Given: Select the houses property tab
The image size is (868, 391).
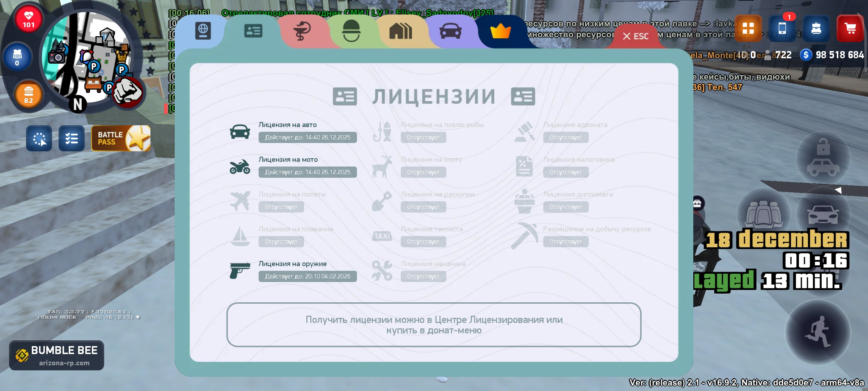Looking at the screenshot, I should pos(400,31).
